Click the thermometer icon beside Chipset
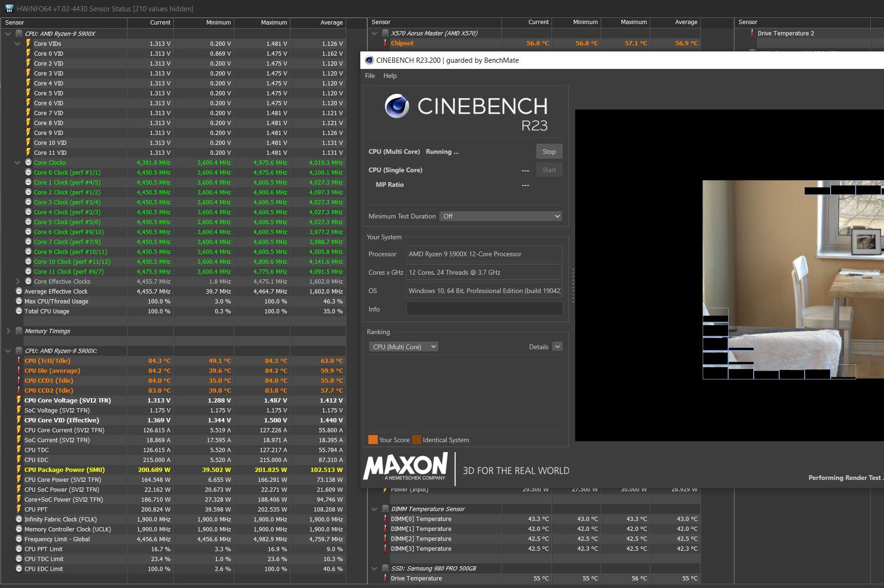Viewport: 884px width, 588px height. coord(385,43)
